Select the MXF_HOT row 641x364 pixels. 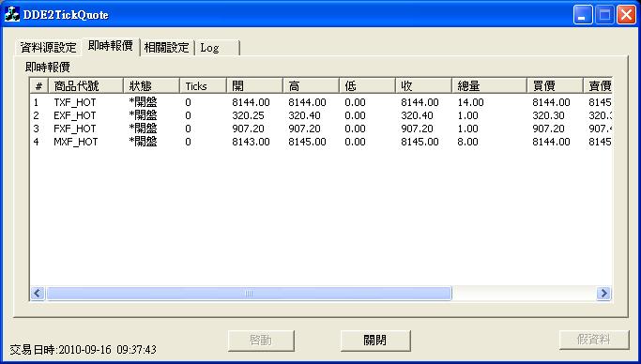pos(321,142)
